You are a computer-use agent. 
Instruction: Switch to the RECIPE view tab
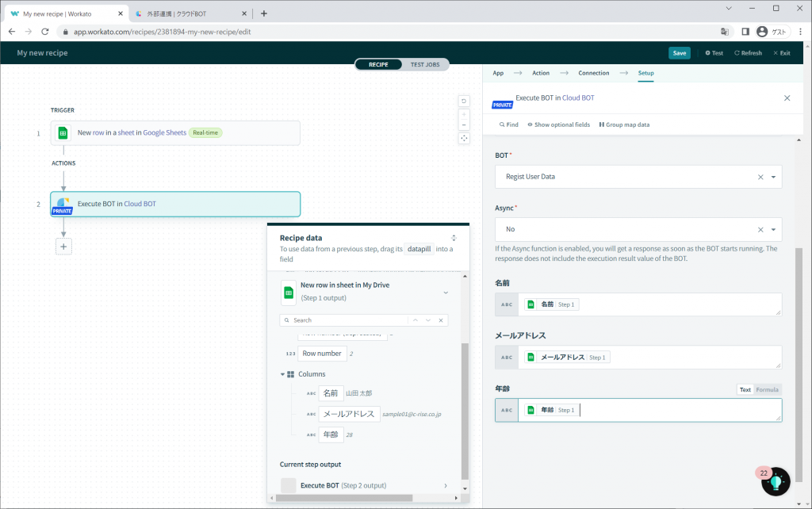coord(378,65)
